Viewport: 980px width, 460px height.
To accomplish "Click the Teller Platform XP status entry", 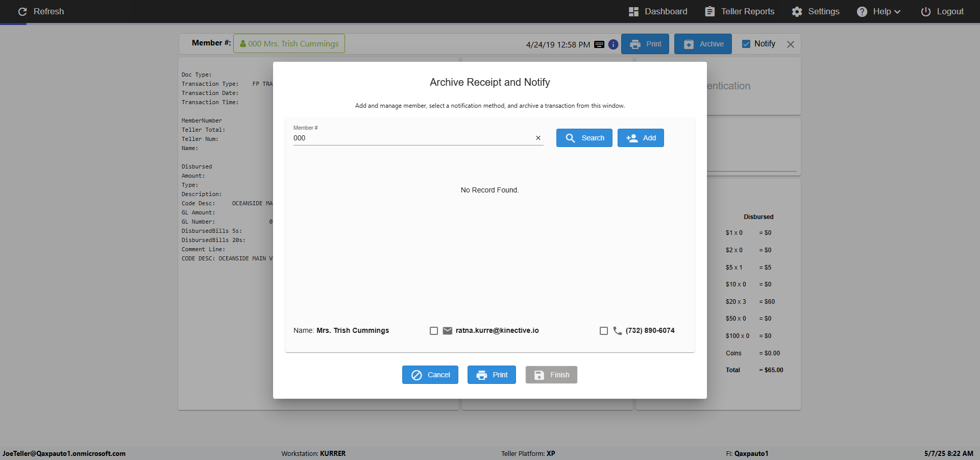I will pyautogui.click(x=528, y=453).
